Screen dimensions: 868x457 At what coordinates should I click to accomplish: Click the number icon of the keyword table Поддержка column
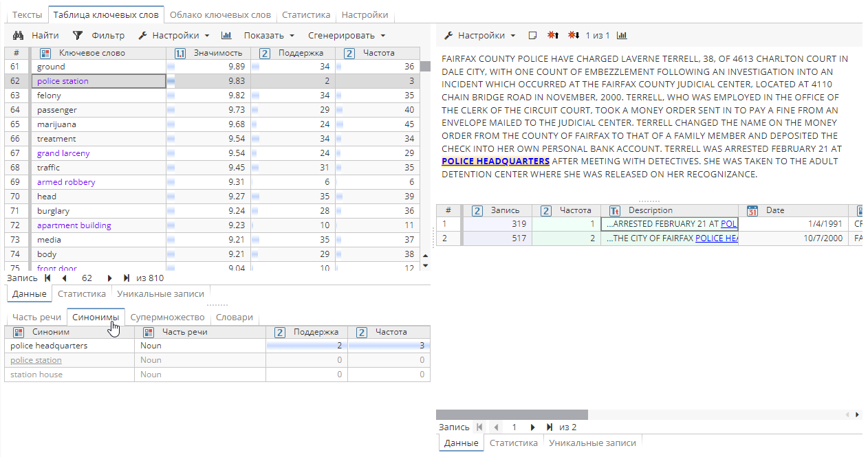point(265,53)
